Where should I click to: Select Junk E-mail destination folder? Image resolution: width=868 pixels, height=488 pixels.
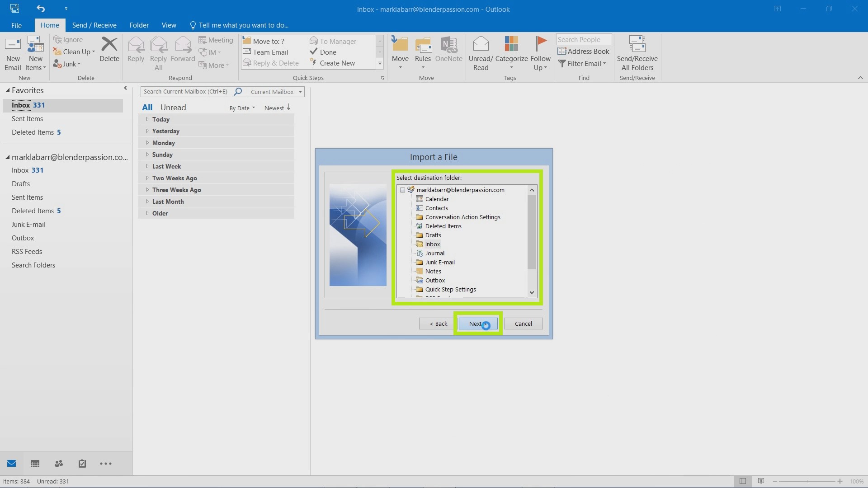click(439, 262)
